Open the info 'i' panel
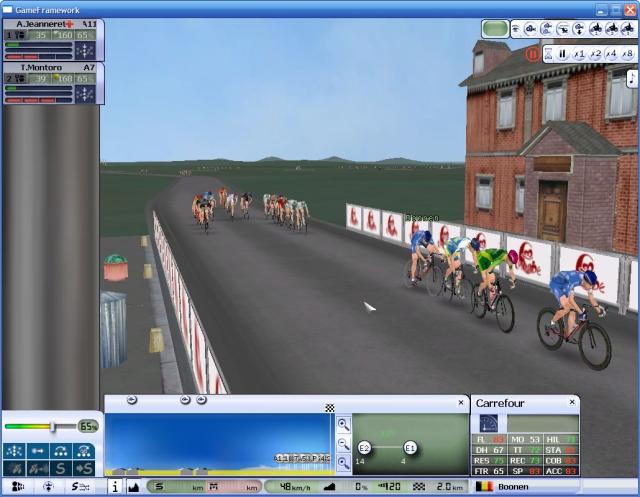The image size is (640, 497). click(x=115, y=487)
